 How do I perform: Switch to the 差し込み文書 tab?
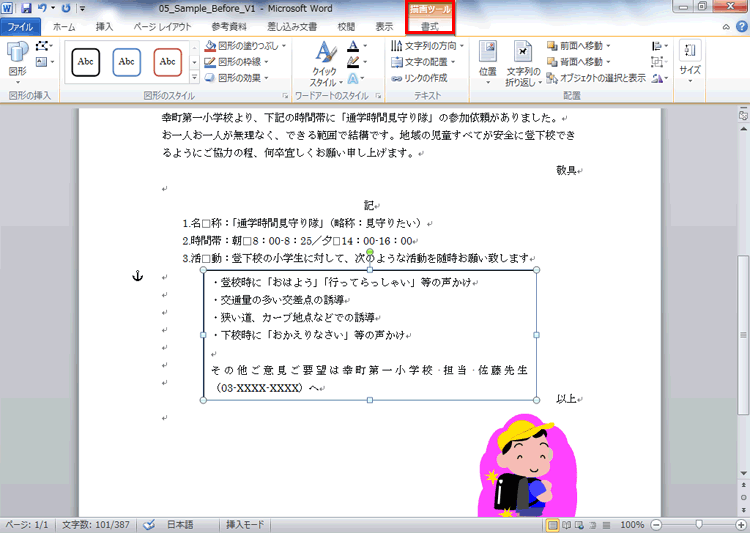(292, 27)
